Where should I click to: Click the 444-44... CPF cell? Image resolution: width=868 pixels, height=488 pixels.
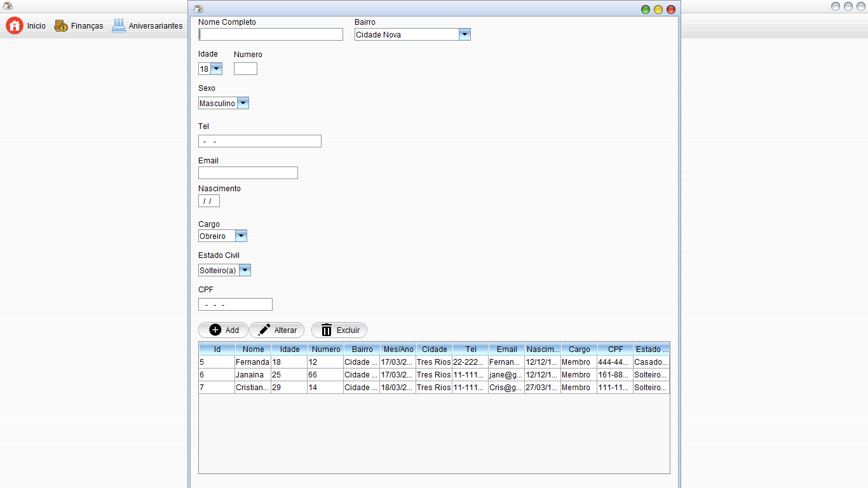point(616,362)
